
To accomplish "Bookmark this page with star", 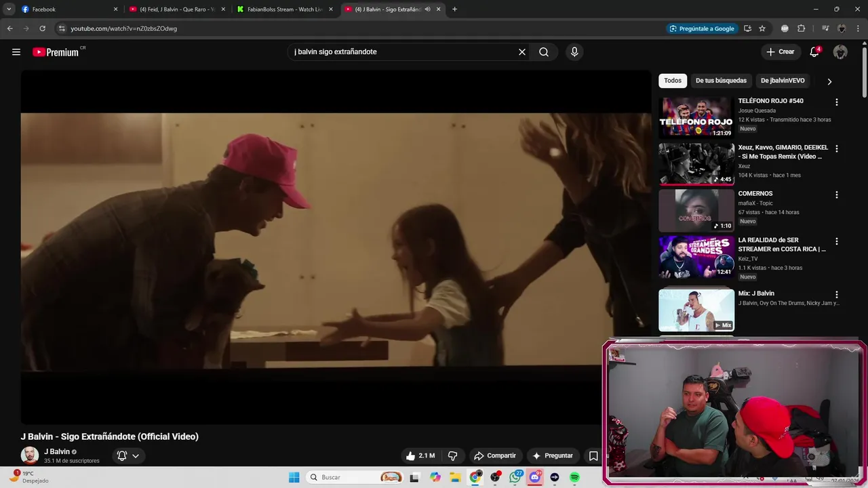I will coord(762,28).
